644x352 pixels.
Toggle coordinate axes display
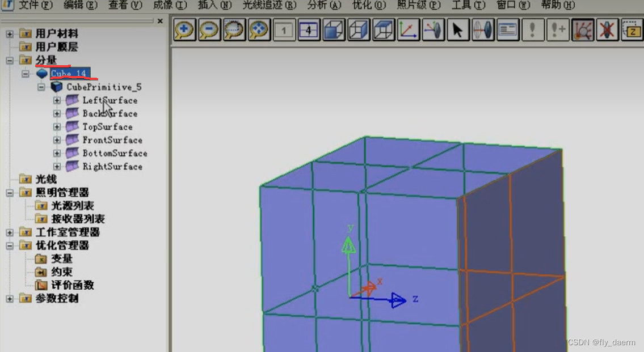(x=408, y=30)
